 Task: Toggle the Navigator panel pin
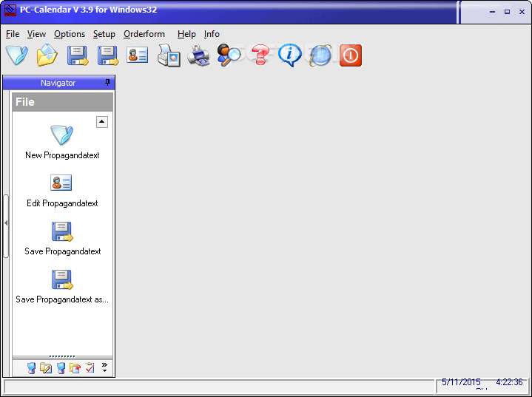pyautogui.click(x=107, y=82)
